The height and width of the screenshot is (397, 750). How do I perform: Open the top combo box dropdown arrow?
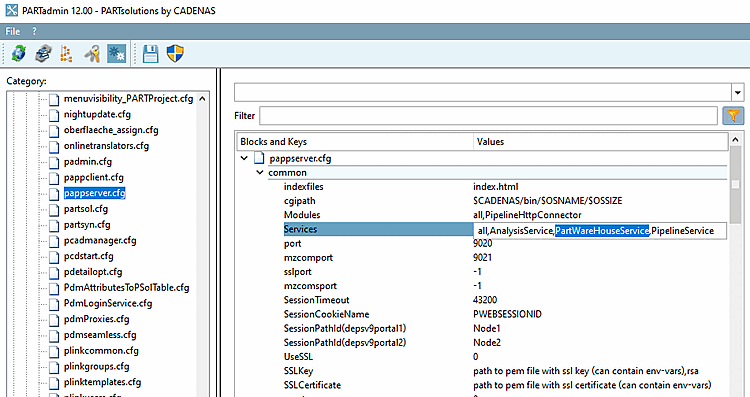tap(738, 92)
